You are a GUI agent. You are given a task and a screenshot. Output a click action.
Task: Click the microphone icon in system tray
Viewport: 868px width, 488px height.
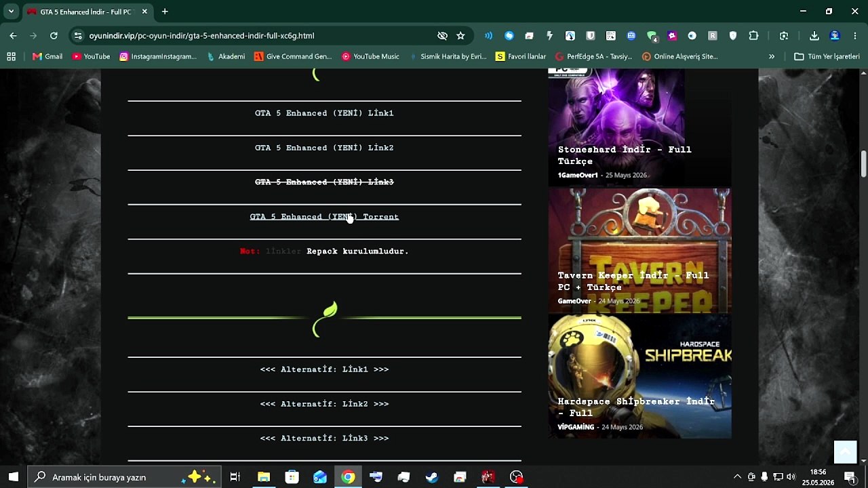[x=764, y=477]
